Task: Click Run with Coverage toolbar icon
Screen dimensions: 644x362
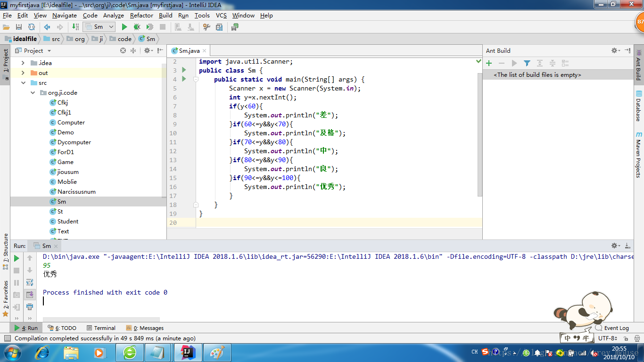Action: pos(149,27)
